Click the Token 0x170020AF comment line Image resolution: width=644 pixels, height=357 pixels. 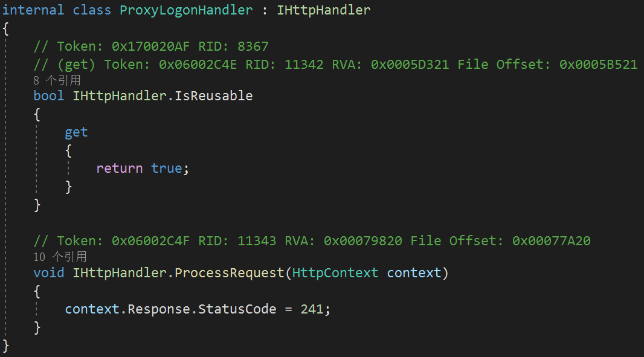151,47
